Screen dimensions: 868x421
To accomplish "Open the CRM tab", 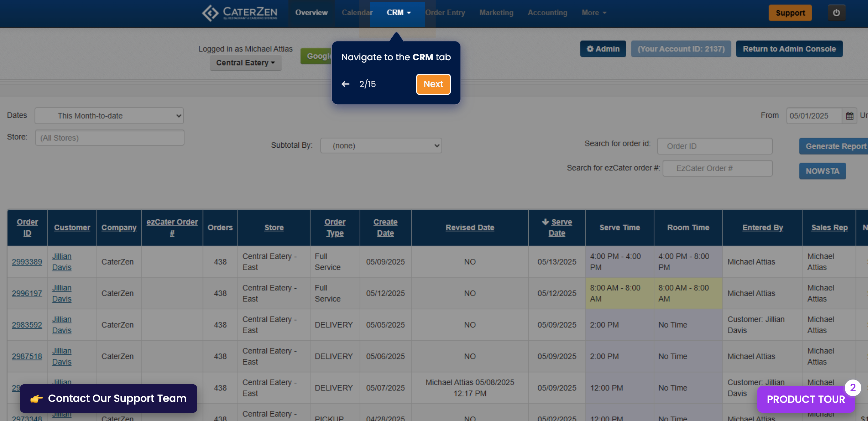I will (x=398, y=13).
